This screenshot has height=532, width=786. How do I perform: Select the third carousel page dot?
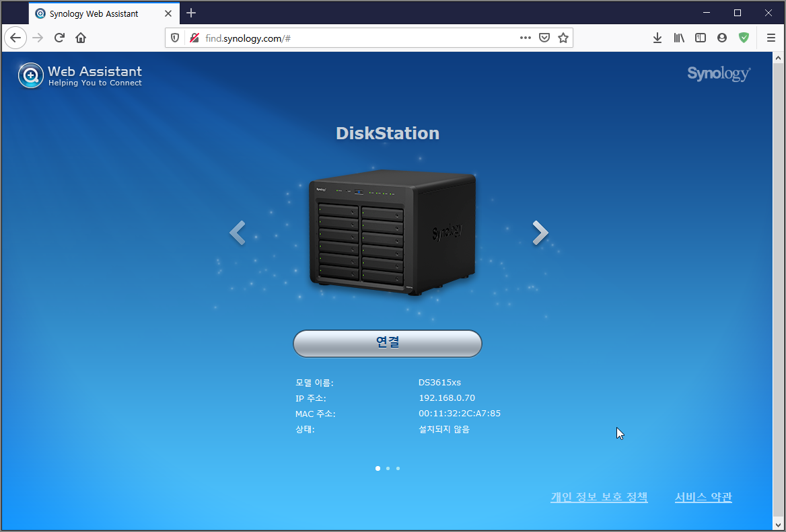click(x=398, y=468)
